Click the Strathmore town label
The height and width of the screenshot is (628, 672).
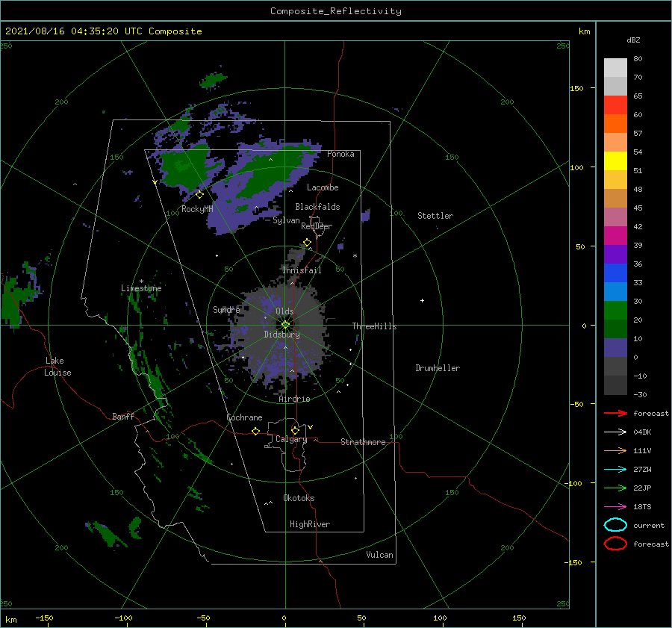point(363,442)
